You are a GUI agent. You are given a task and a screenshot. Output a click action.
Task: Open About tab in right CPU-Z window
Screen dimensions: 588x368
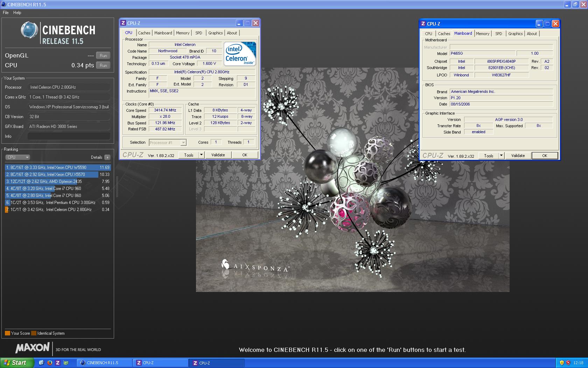532,34
